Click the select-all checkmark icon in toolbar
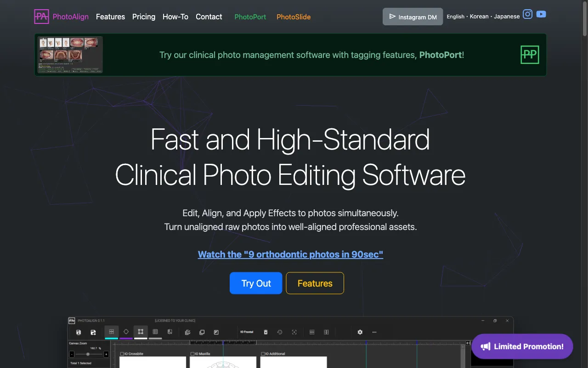Viewport: 588px width, 368px height. tap(187, 332)
